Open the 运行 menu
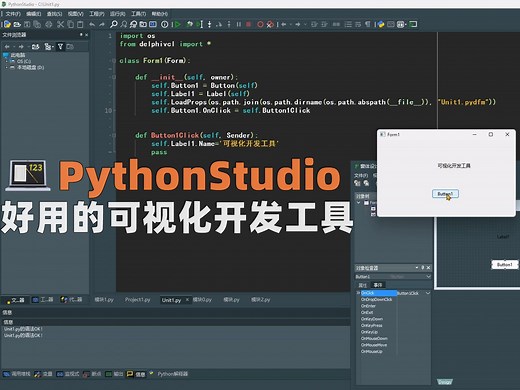 tap(118, 14)
